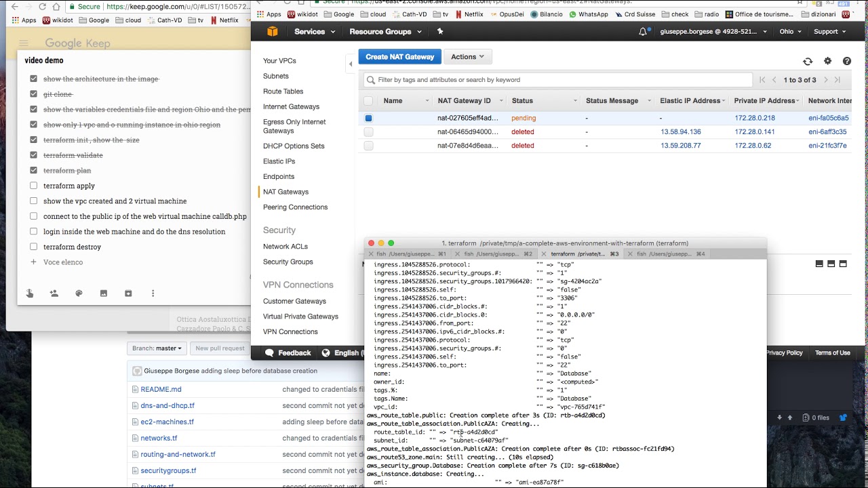868x488 pixels.
Task: Click Create NAT Gateway button
Action: (400, 57)
